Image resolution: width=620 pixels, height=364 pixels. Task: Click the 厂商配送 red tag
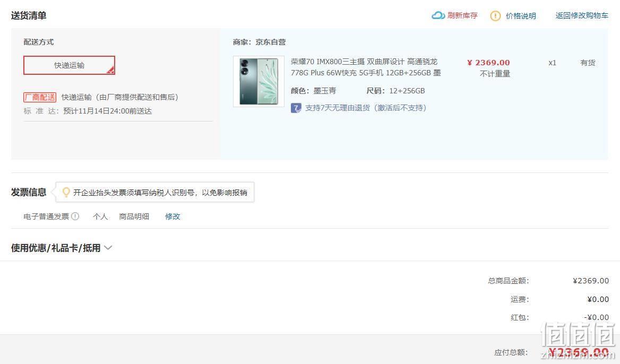[40, 97]
